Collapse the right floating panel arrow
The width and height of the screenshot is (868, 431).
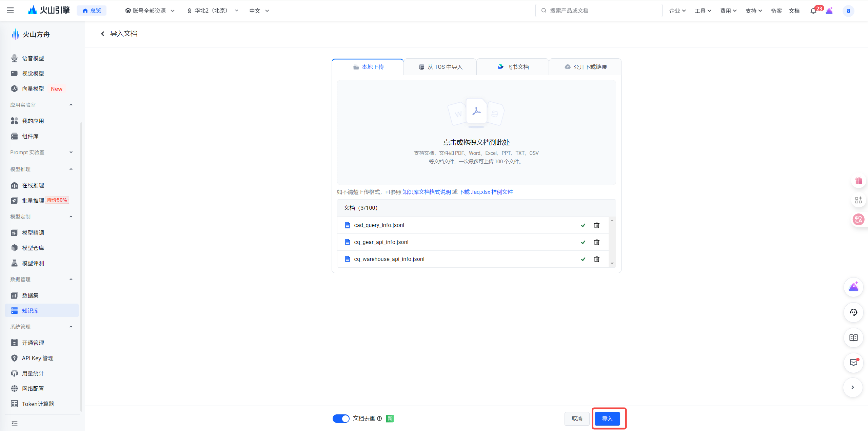pos(853,387)
